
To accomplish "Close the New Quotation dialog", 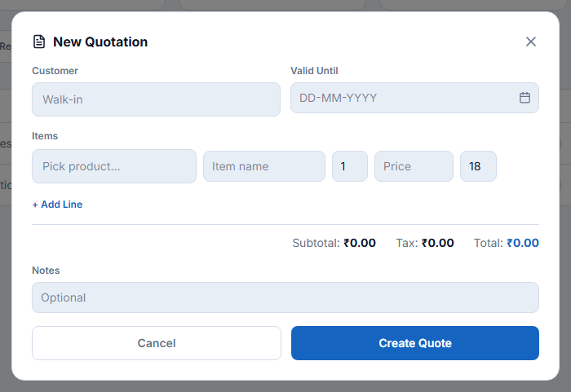I will coord(530,42).
